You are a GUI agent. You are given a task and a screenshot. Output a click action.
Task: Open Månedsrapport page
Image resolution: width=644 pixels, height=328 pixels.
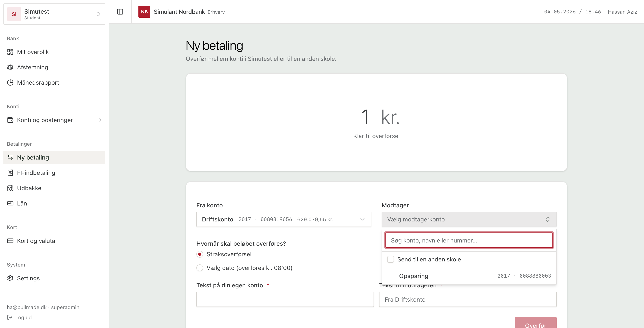pyautogui.click(x=54, y=82)
